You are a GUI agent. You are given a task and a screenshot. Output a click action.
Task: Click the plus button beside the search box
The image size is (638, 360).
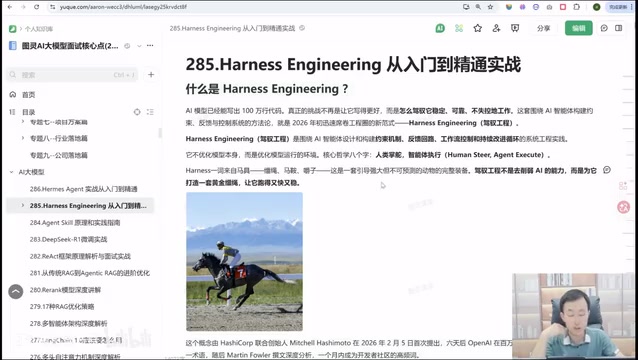click(151, 74)
